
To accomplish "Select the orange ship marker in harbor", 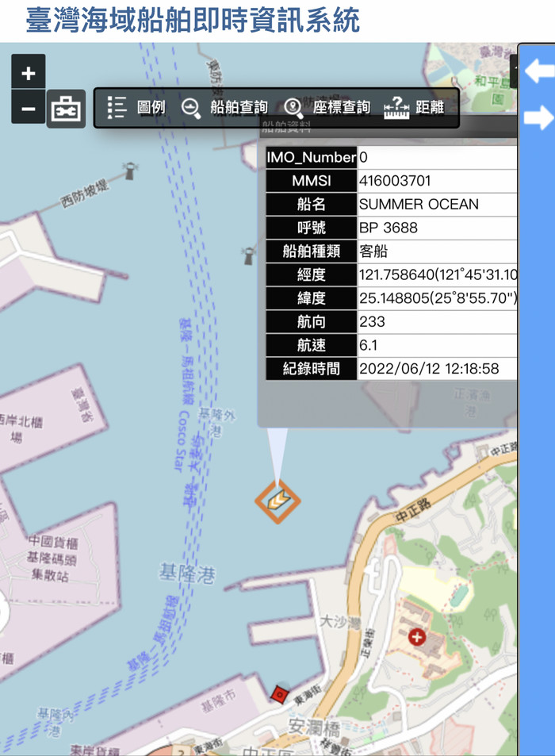I will coord(277,500).
